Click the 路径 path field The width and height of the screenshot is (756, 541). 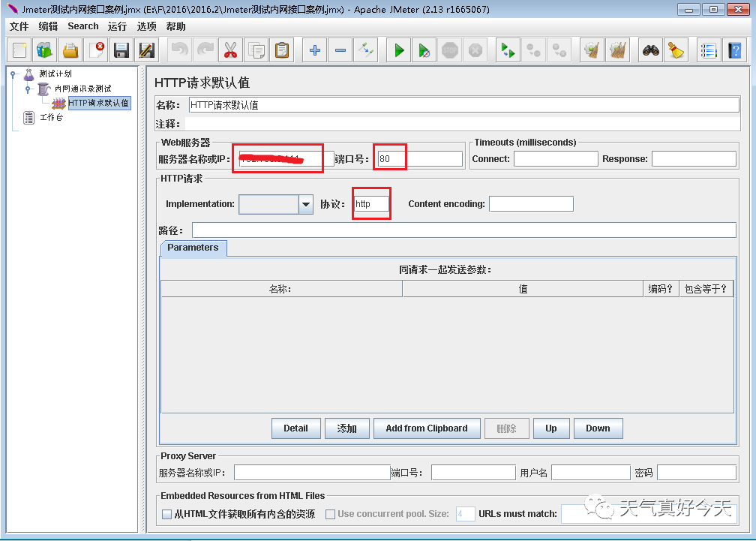463,230
